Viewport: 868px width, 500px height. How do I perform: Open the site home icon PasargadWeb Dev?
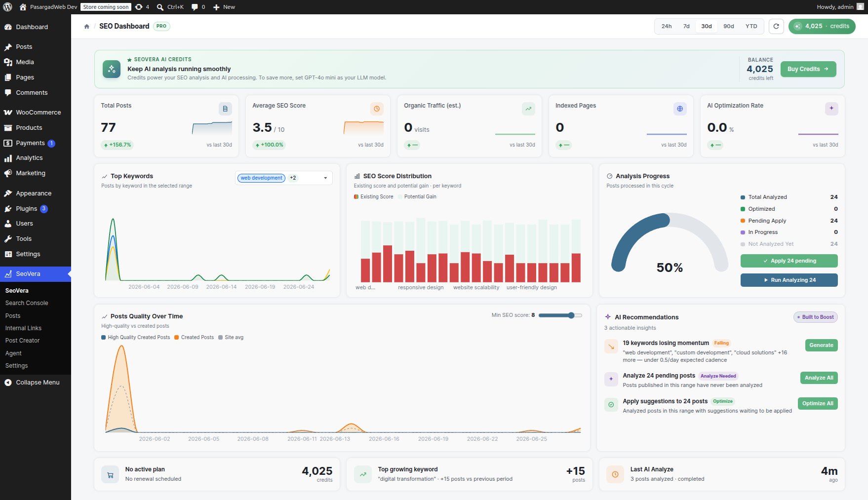coord(23,7)
